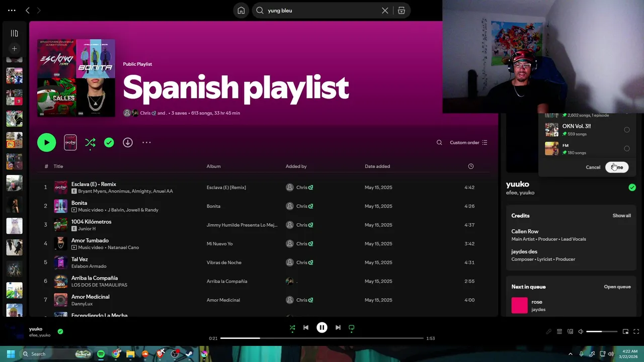Skip to next track

[338, 328]
